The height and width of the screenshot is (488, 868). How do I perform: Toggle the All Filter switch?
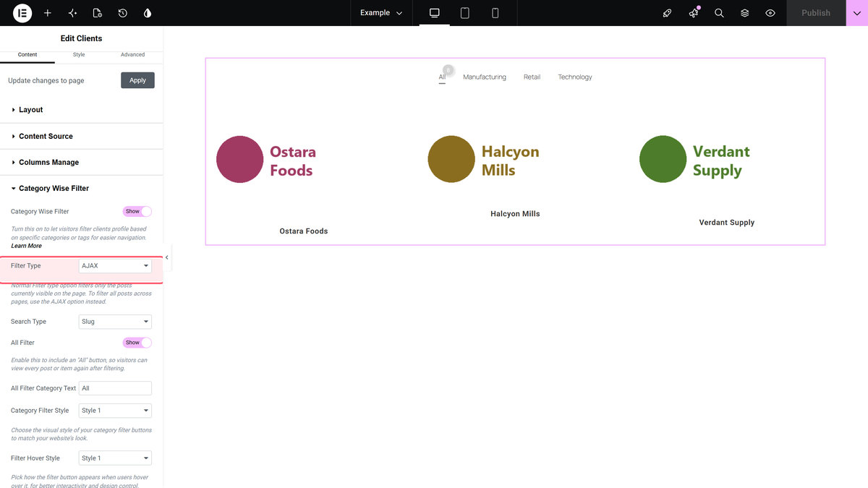(x=137, y=343)
